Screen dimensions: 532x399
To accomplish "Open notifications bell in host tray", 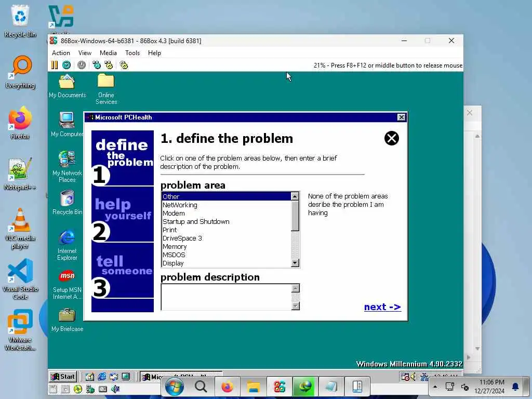I will pyautogui.click(x=515, y=387).
